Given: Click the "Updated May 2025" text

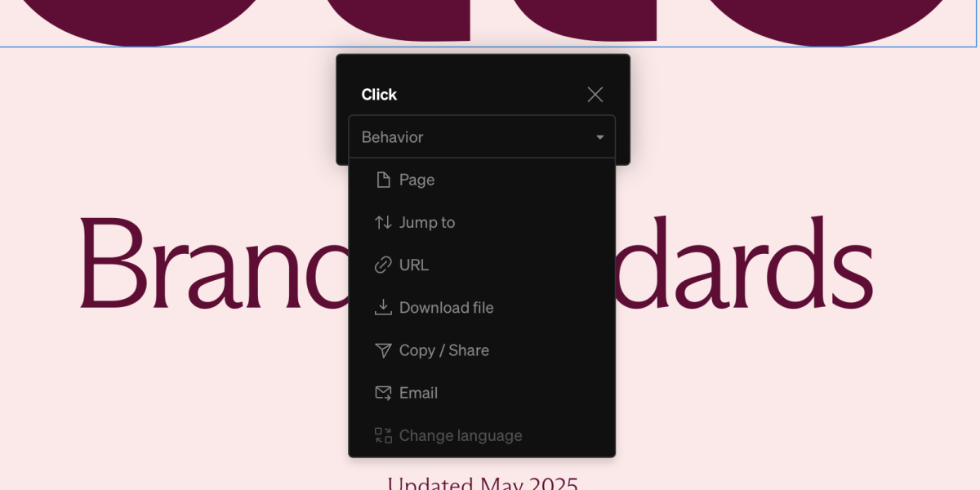Looking at the screenshot, I should (483, 483).
